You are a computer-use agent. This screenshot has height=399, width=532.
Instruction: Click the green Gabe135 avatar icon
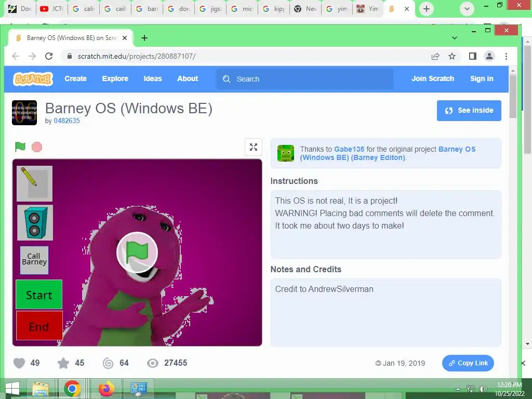[286, 153]
